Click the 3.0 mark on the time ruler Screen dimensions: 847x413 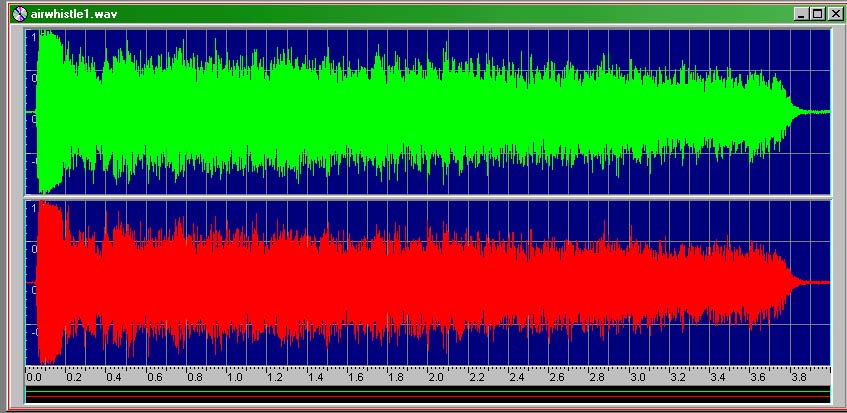click(x=638, y=377)
